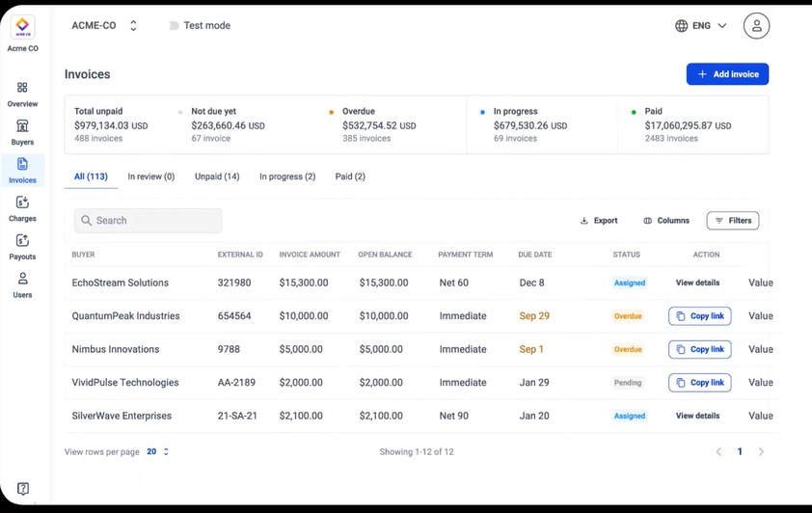Viewport: 812px width, 513px height.
Task: Open the Charges sidebar icon
Action: 22,208
